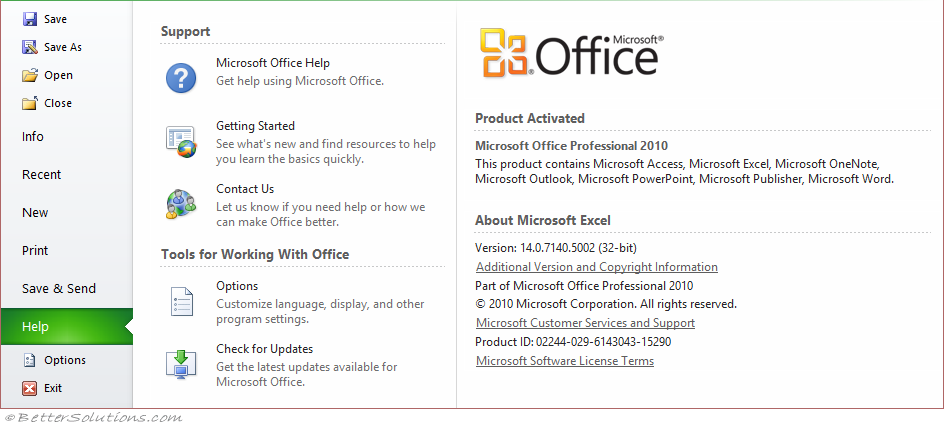
Task: Click the Save floppy disk icon
Action: (x=30, y=19)
